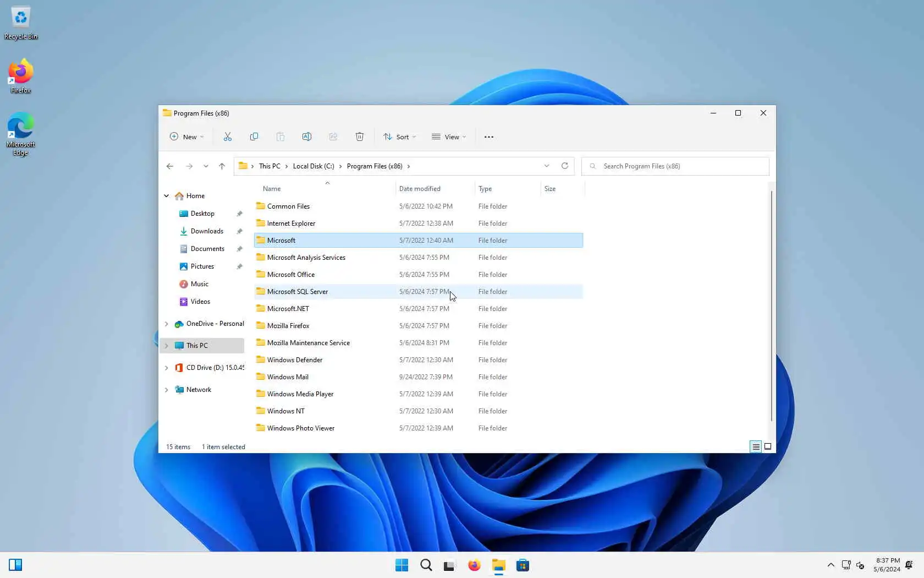
Task: Select the Microsoft SQL Server folder
Action: pos(419,292)
